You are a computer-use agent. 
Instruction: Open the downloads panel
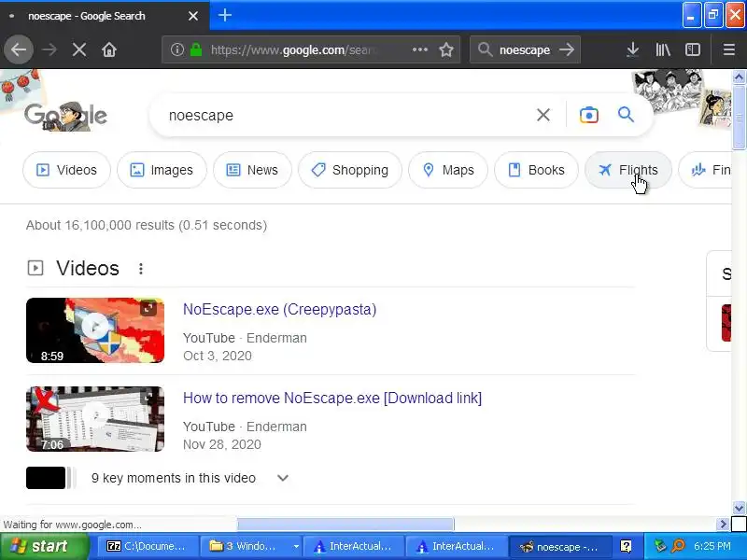coord(633,49)
